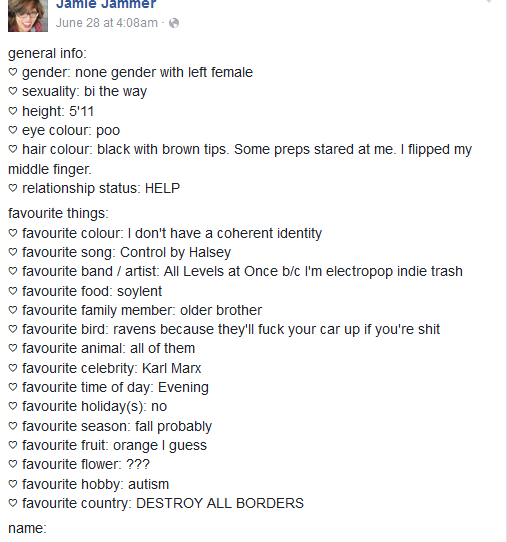Click heart icon beside favourite song
507x542 pixels.
13,252
